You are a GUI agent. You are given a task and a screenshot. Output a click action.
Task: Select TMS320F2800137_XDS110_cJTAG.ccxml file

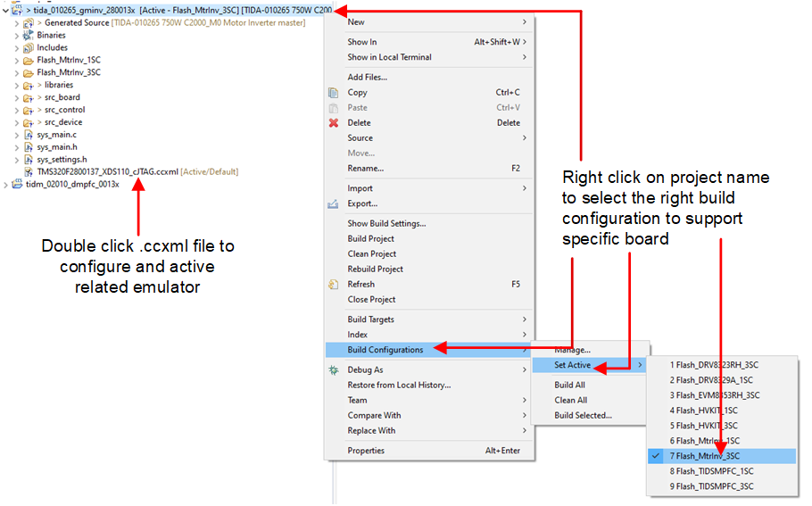[x=107, y=172]
